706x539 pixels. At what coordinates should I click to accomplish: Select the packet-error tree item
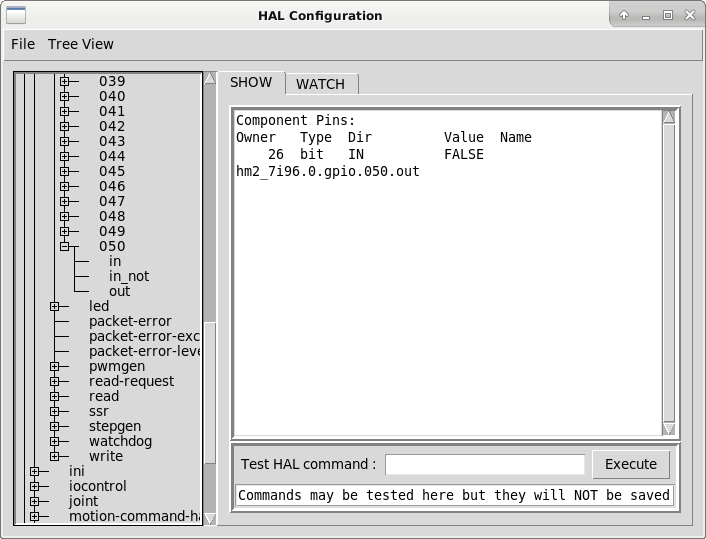130,321
